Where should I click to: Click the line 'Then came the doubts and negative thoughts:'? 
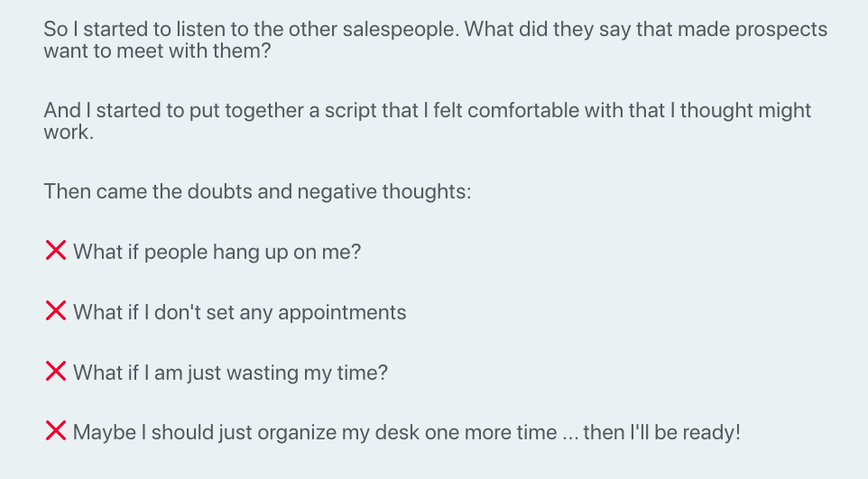pyautogui.click(x=257, y=191)
